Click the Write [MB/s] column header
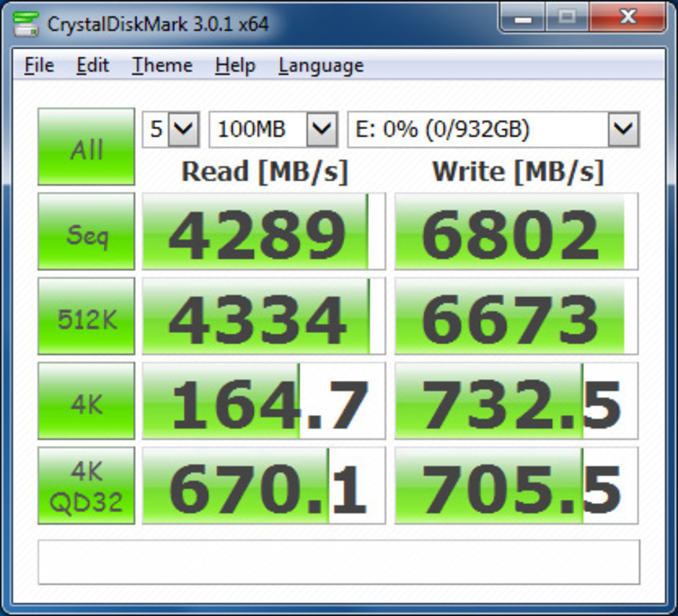Image resolution: width=678 pixels, height=616 pixels. [x=517, y=172]
